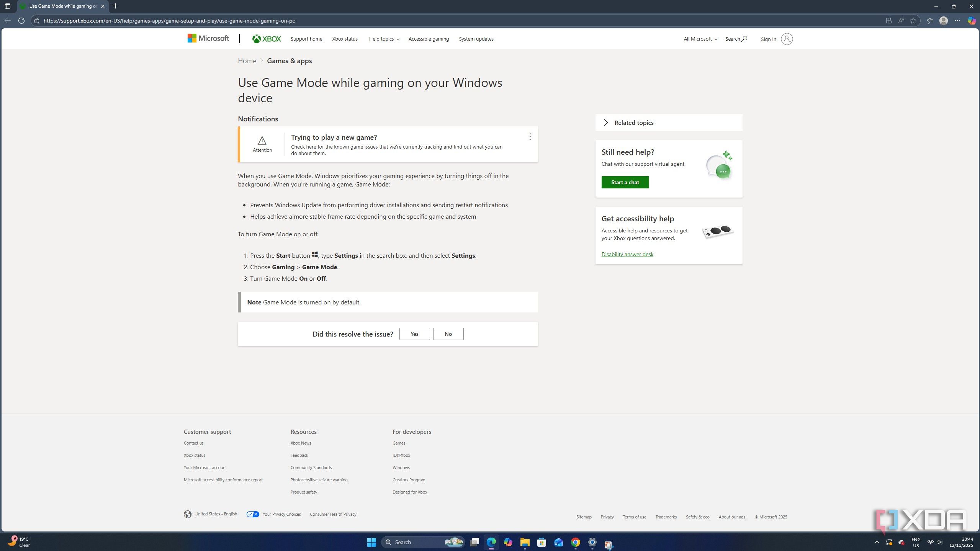This screenshot has width=980, height=551.
Task: Show hidden system tray icons chevron
Action: [x=877, y=542]
